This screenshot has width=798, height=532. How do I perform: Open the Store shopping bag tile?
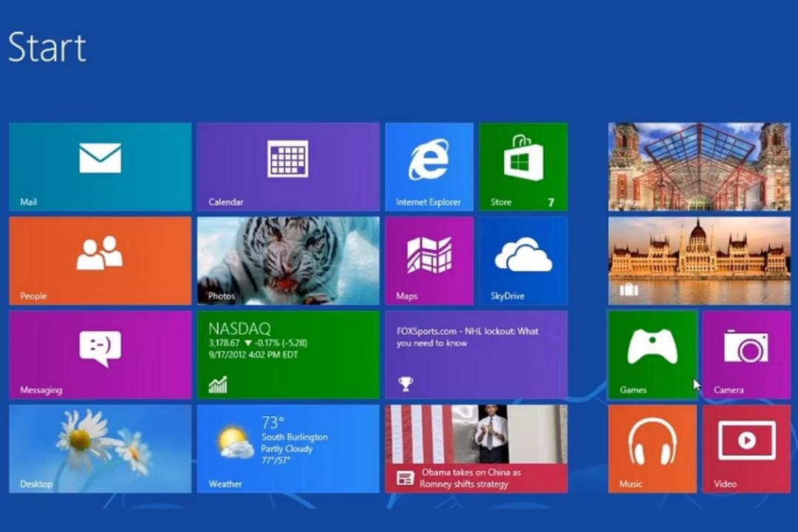coord(523,166)
